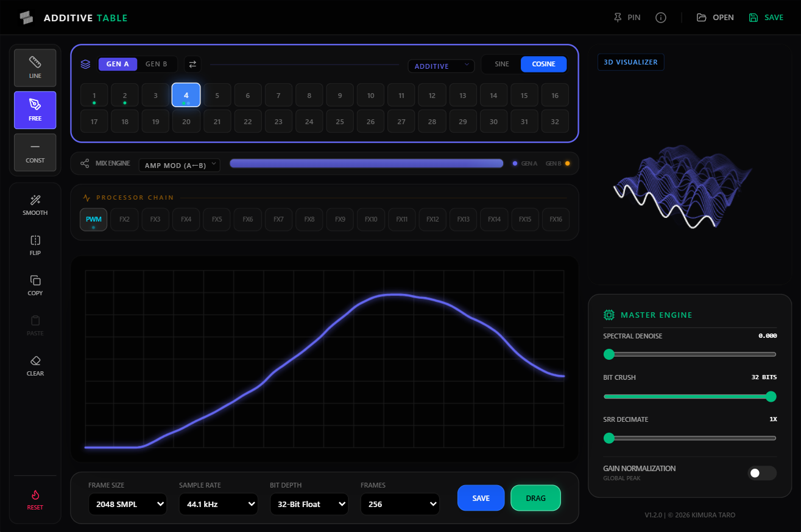Switch to the GEN B tab
Image resolution: width=801 pixels, height=532 pixels.
[x=157, y=64]
